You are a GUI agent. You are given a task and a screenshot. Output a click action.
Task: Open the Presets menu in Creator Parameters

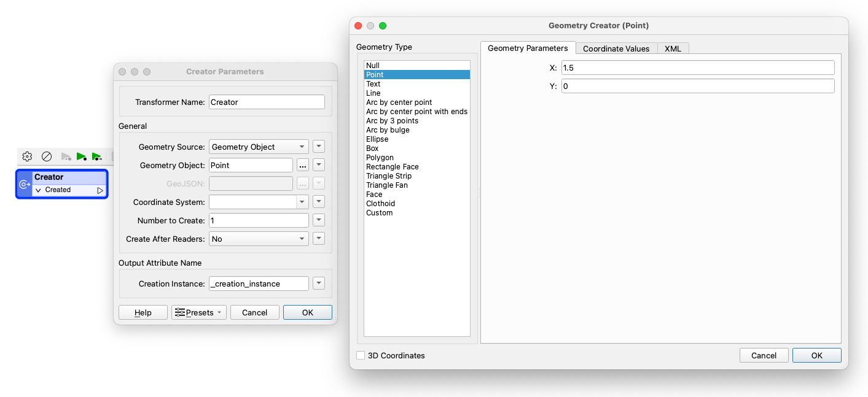(x=200, y=312)
